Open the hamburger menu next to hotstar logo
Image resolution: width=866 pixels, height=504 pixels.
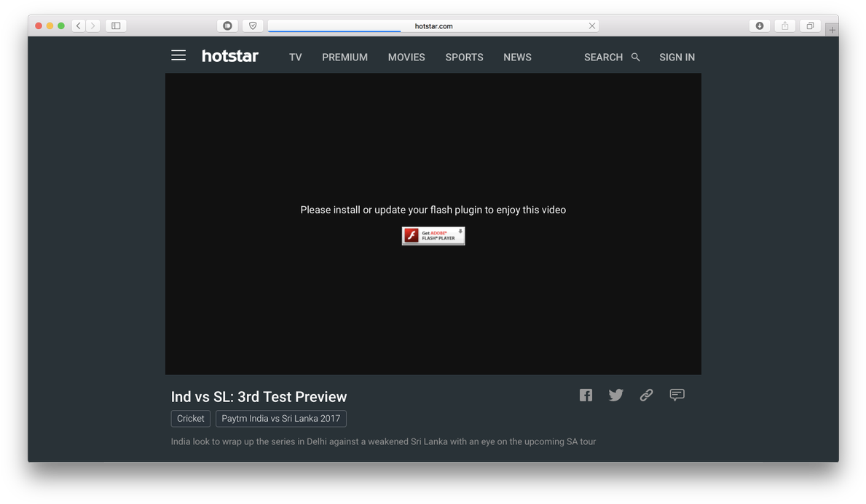click(178, 56)
